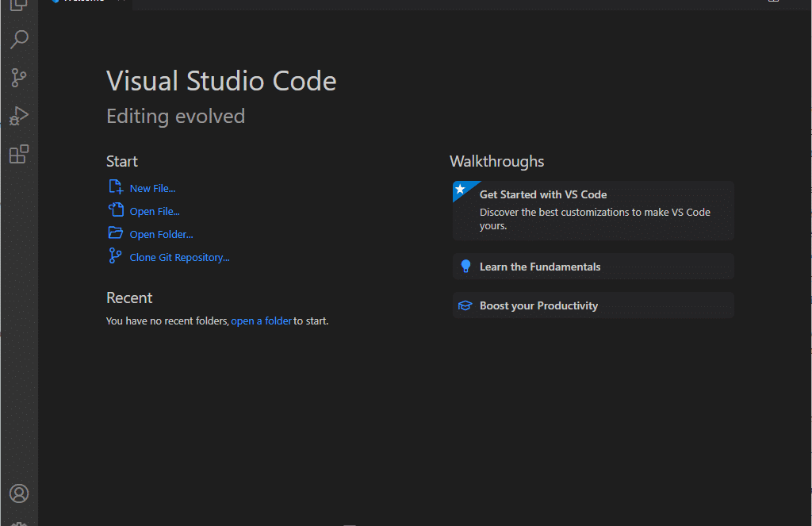
Task: Open the Extensions view
Action: tap(19, 154)
